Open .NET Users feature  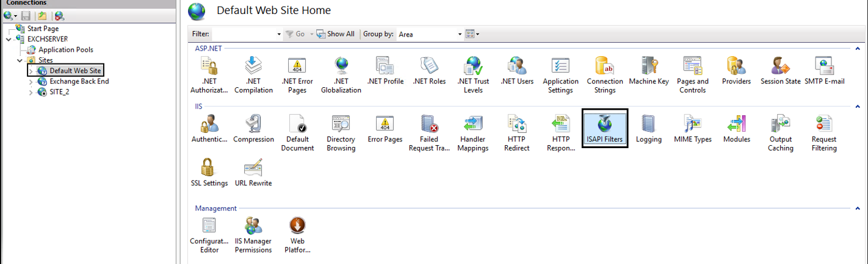click(x=517, y=71)
